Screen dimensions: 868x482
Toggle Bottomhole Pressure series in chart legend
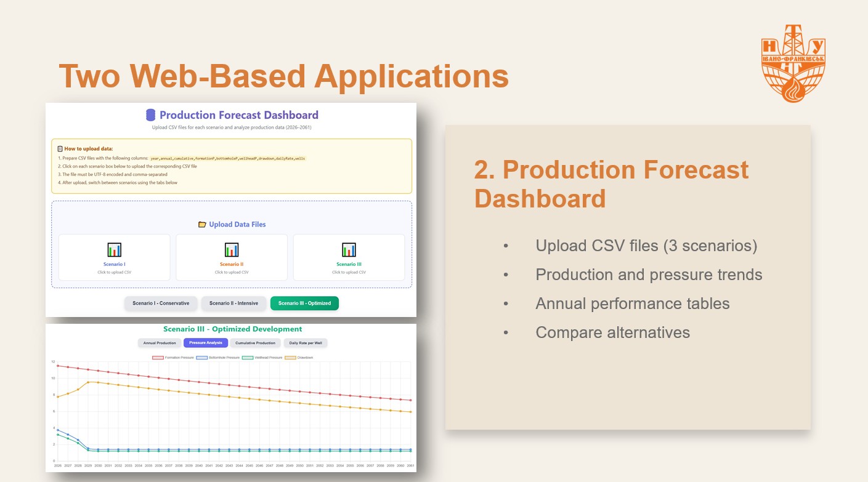222,358
